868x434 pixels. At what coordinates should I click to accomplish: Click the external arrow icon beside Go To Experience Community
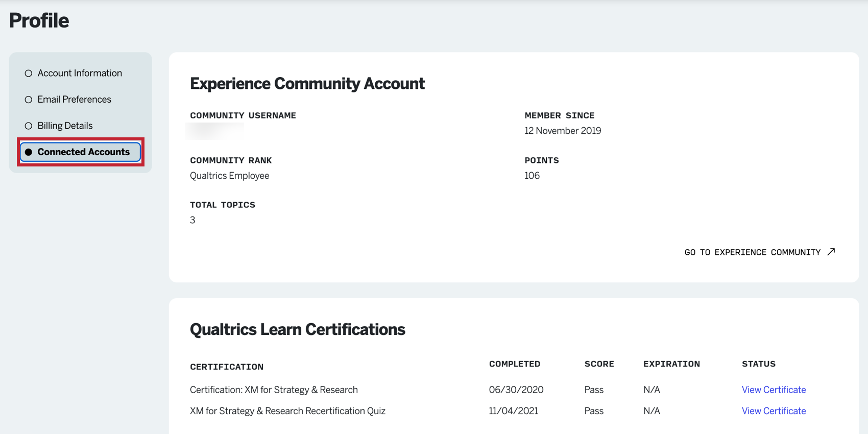pyautogui.click(x=831, y=252)
